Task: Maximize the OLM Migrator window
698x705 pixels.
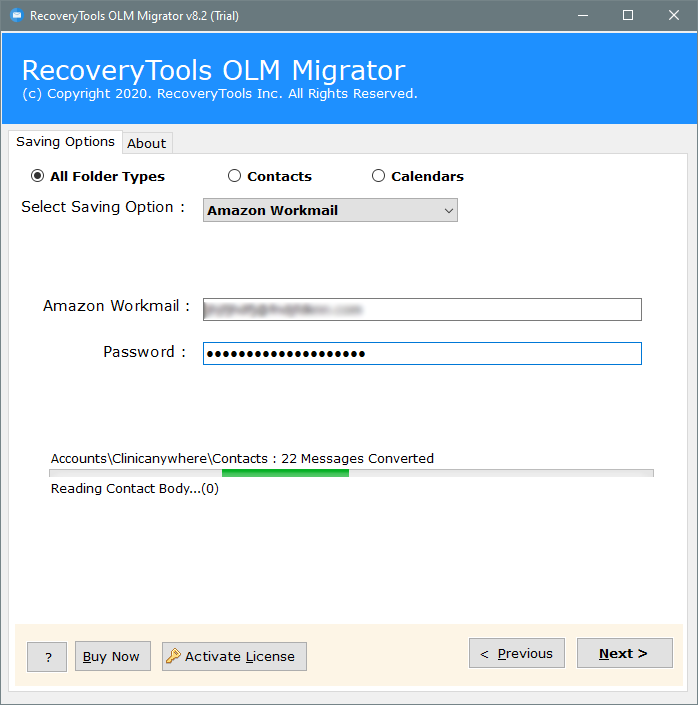Action: coord(628,15)
